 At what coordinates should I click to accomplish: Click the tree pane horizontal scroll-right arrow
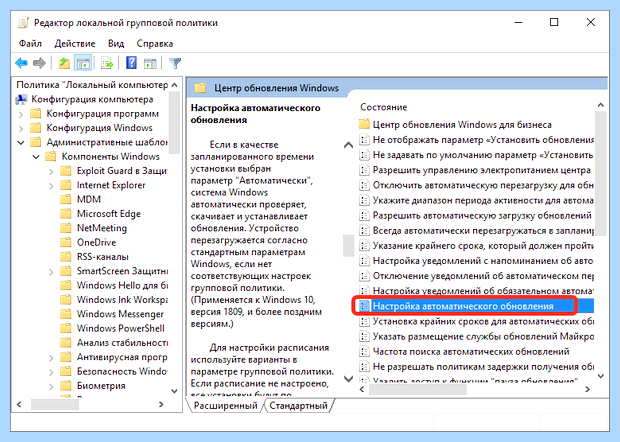click(161, 404)
